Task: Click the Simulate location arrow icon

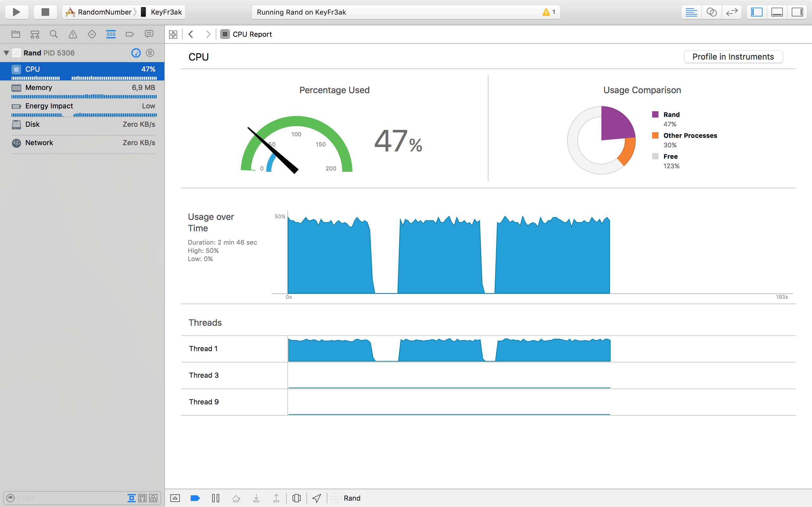Action: click(317, 498)
